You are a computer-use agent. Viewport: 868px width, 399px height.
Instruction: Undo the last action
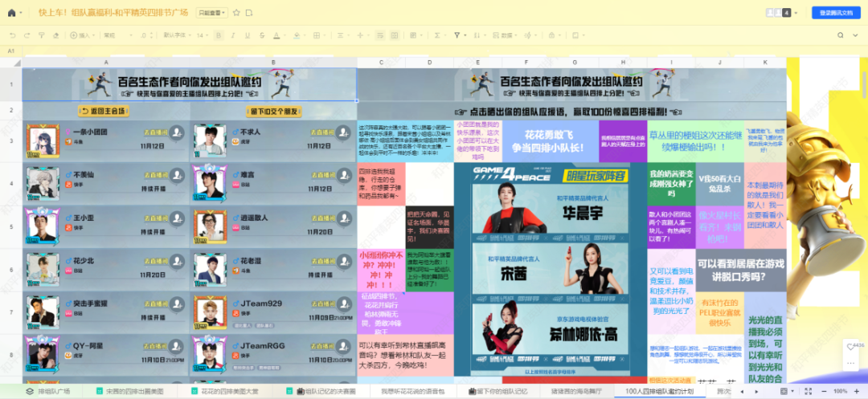12,35
